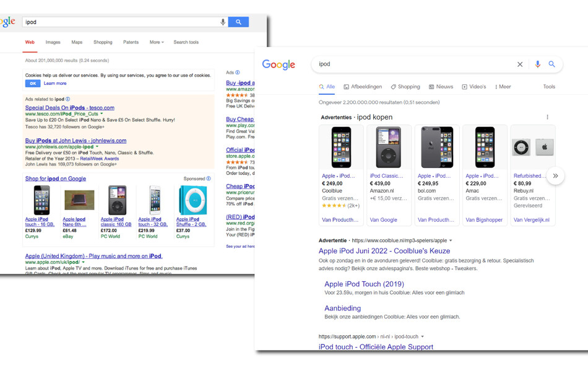Click 'Search tools' in the old Google window

[186, 42]
